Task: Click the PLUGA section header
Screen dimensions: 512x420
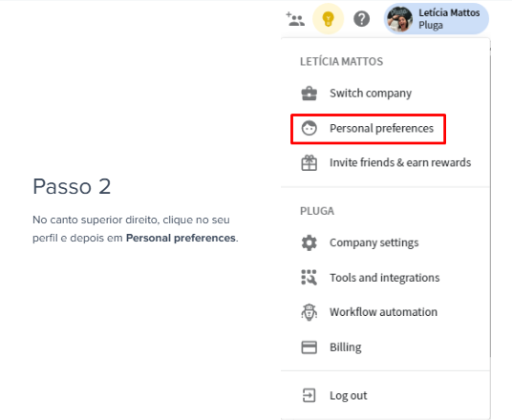Action: coord(317,211)
